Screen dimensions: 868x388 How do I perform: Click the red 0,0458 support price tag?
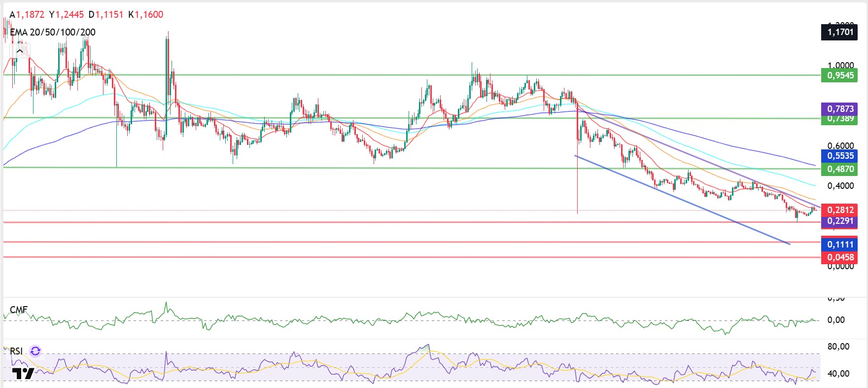[x=840, y=257]
